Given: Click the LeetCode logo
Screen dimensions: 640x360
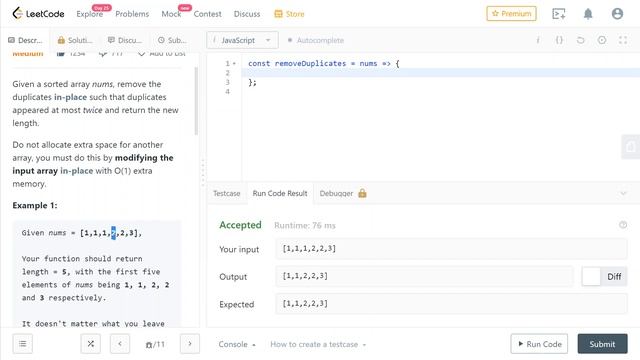Looking at the screenshot, I should pos(38,13).
